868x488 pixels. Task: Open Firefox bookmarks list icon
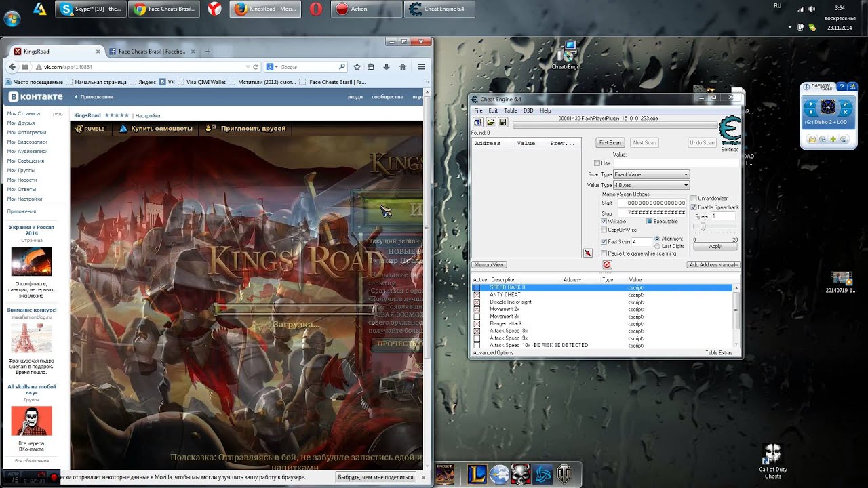(x=371, y=67)
